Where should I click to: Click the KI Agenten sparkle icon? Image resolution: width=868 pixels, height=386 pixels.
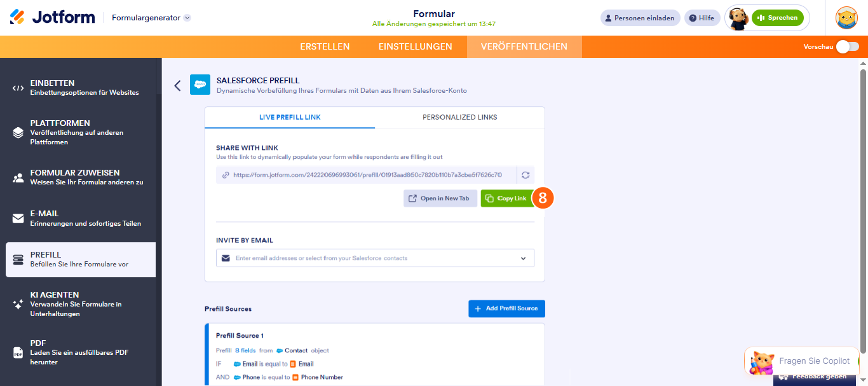coord(18,304)
